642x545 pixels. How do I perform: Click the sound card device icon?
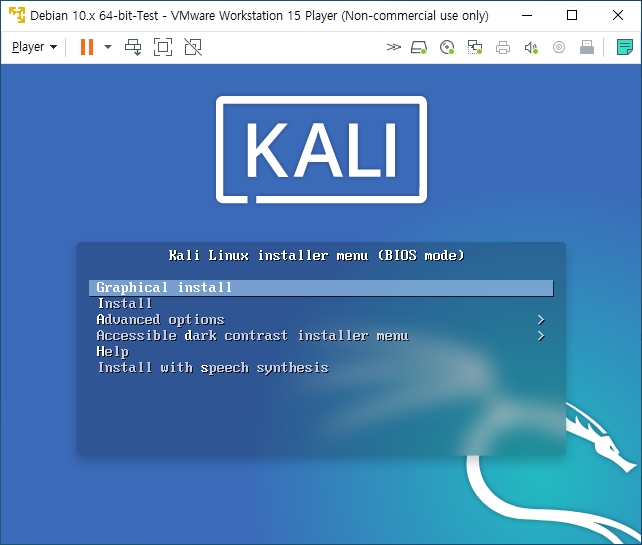click(x=531, y=47)
